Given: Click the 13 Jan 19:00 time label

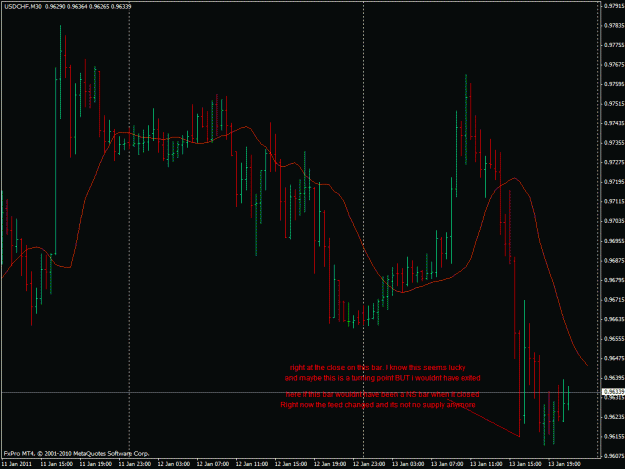Looking at the screenshot, I should point(564,464).
